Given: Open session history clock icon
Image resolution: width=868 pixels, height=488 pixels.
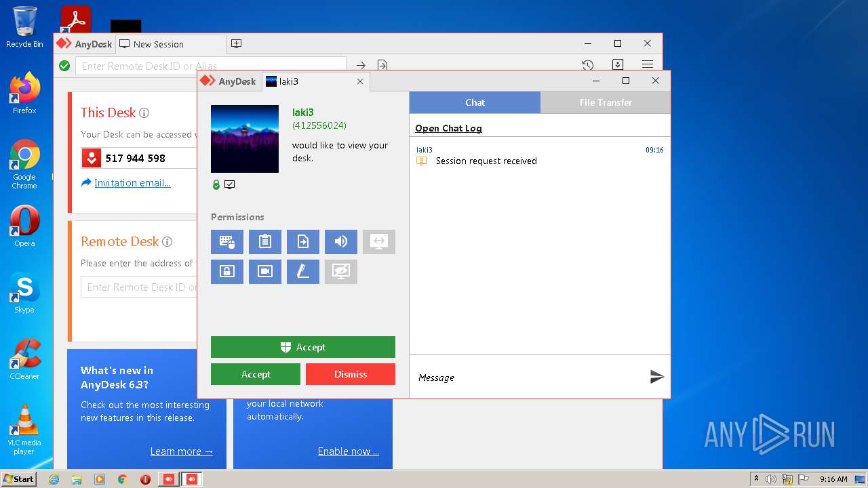Looking at the screenshot, I should [588, 65].
